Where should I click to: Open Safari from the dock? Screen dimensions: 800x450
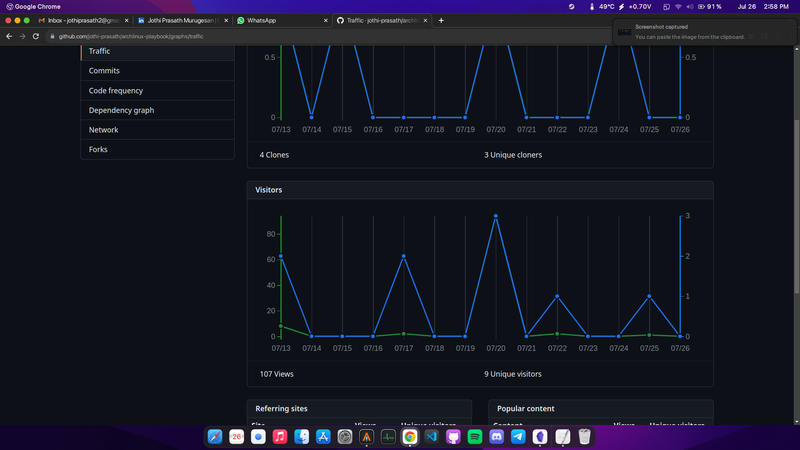[x=215, y=437]
